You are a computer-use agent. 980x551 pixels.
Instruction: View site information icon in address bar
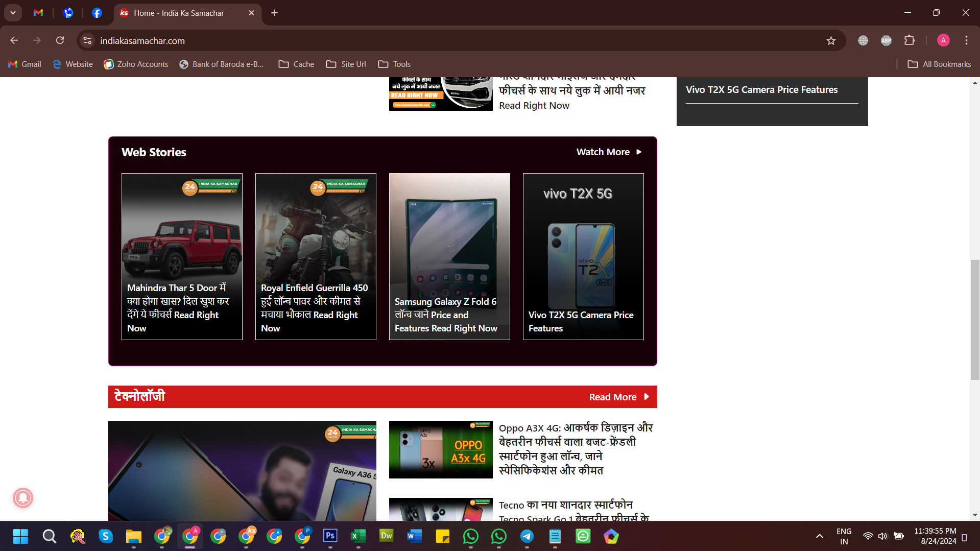(88, 40)
